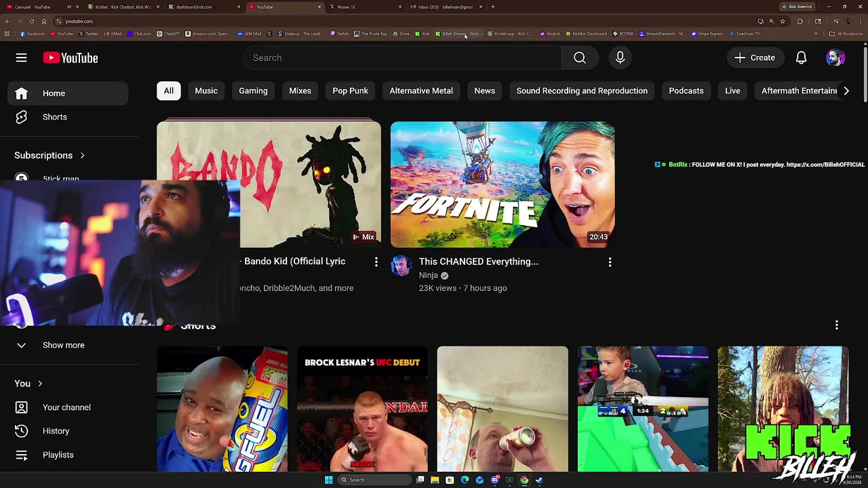Bookmark this page with the star

782,21
